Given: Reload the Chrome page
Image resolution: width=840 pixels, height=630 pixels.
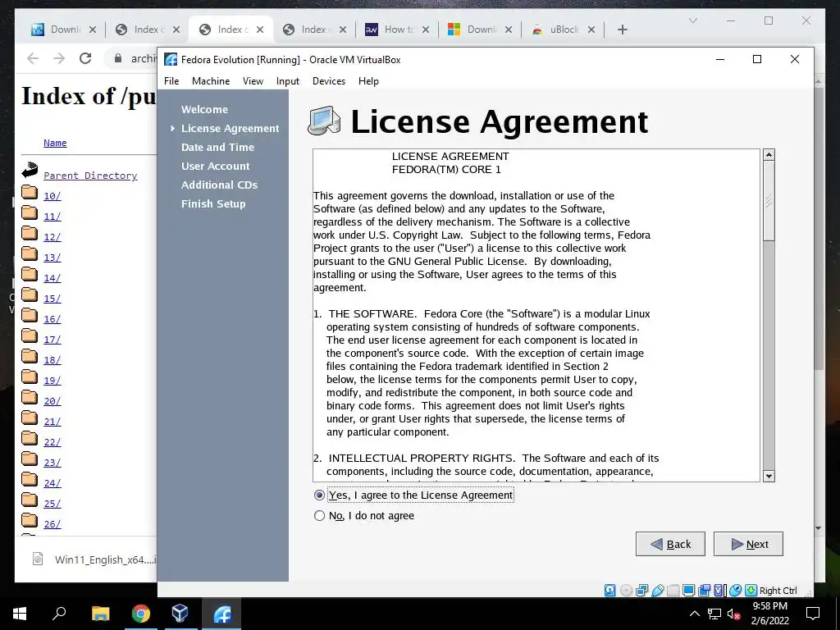Looking at the screenshot, I should 85,58.
